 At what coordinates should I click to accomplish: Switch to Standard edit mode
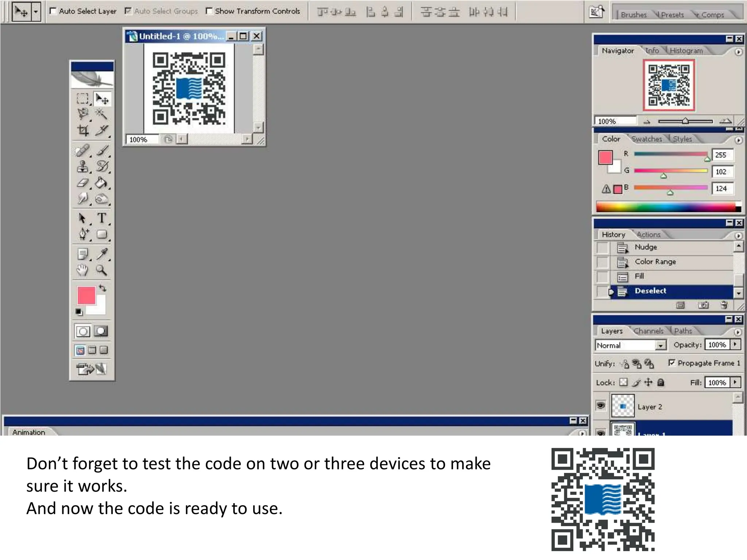(83, 331)
